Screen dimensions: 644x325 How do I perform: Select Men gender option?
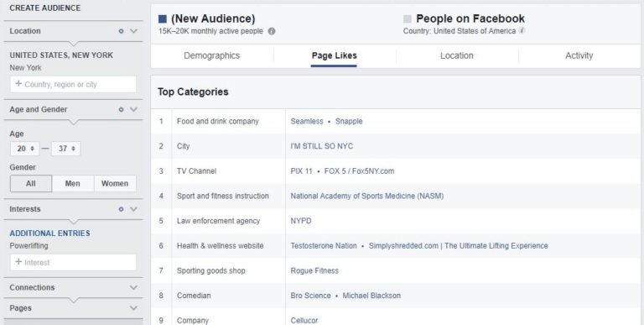click(x=73, y=183)
